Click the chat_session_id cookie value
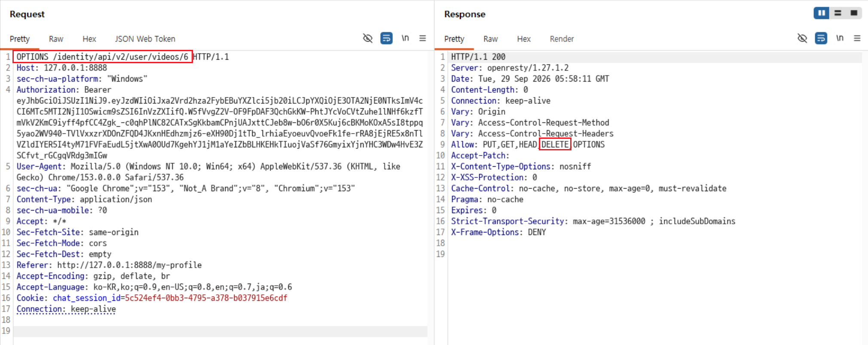 click(206, 298)
